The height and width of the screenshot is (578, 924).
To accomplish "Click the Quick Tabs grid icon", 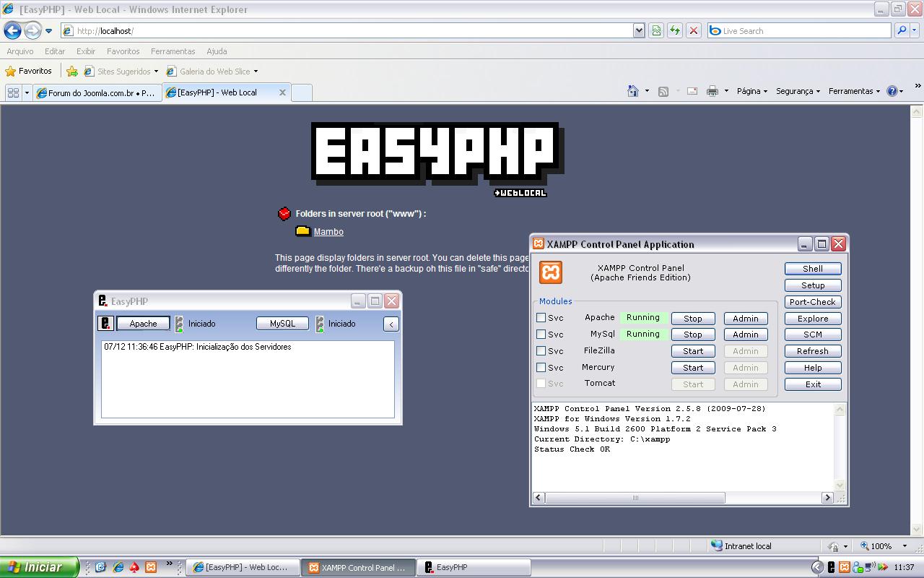I will click(x=13, y=92).
